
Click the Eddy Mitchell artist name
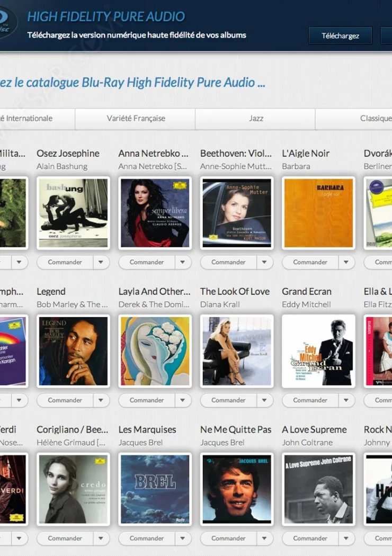307,304
